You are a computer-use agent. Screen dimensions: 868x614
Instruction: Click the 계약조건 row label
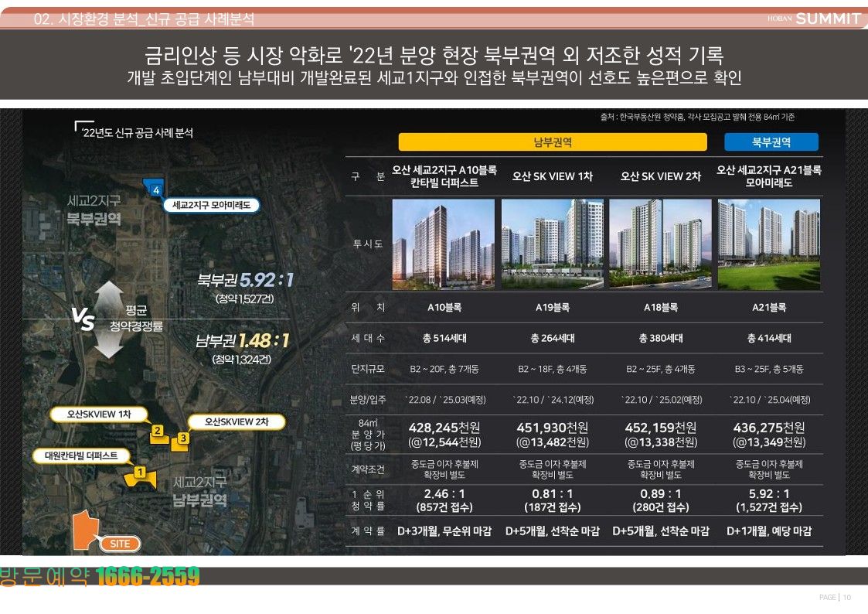coord(368,469)
